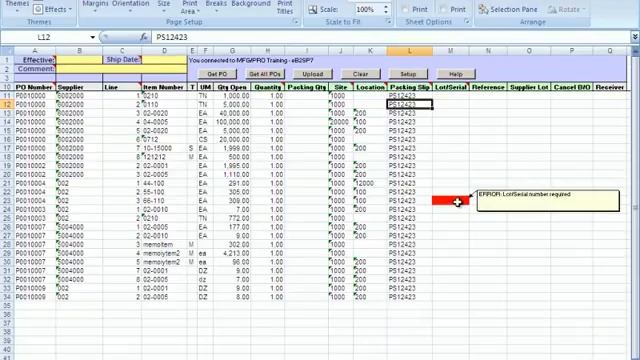Open the Orientation dropdown

[x=131, y=6]
